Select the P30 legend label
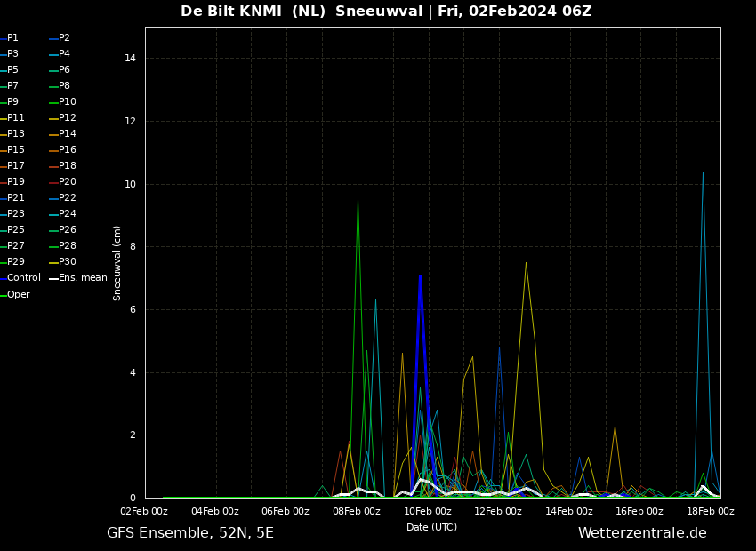Image resolution: width=756 pixels, height=551 pixels. click(68, 262)
